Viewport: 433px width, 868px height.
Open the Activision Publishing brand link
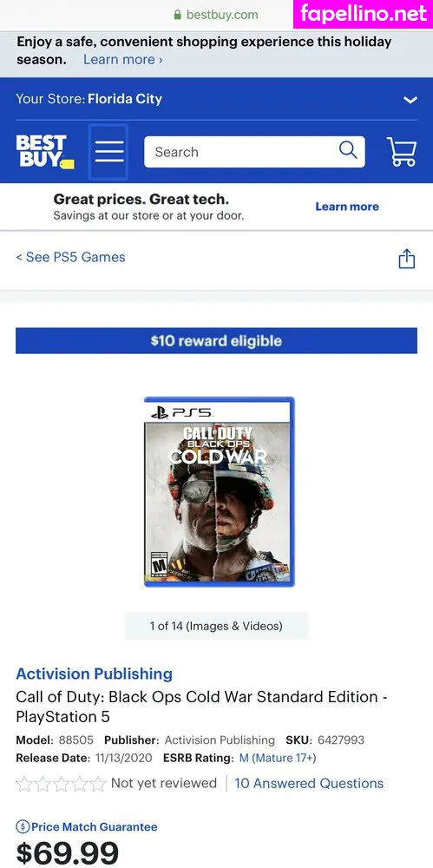(94, 674)
